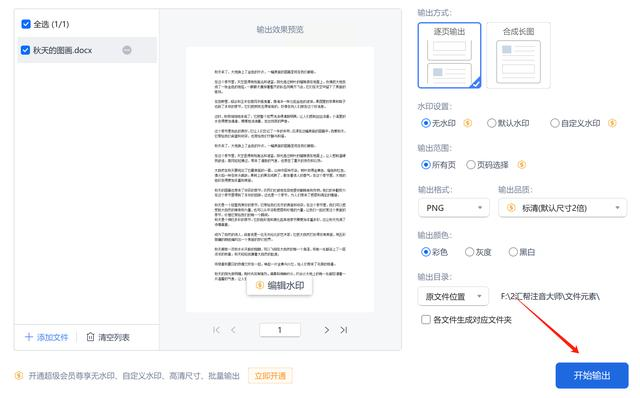Go to next preview page
Image resolution: width=640 pixels, height=398 pixels.
327,330
